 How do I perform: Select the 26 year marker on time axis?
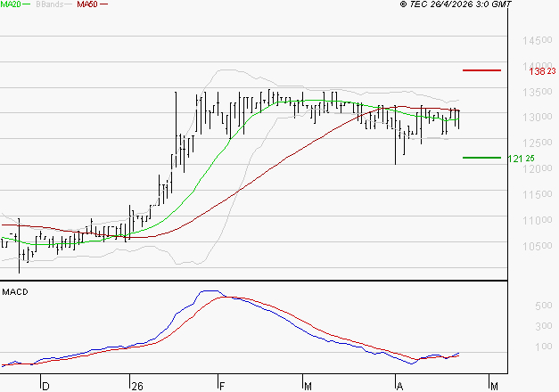pyautogui.click(x=136, y=385)
